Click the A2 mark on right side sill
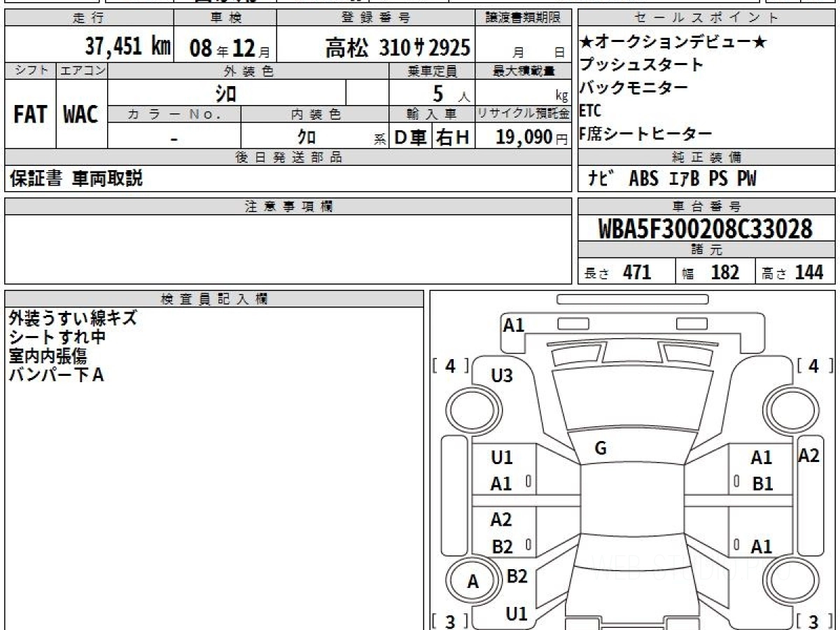Viewport: 840px width, 630px height. click(808, 456)
